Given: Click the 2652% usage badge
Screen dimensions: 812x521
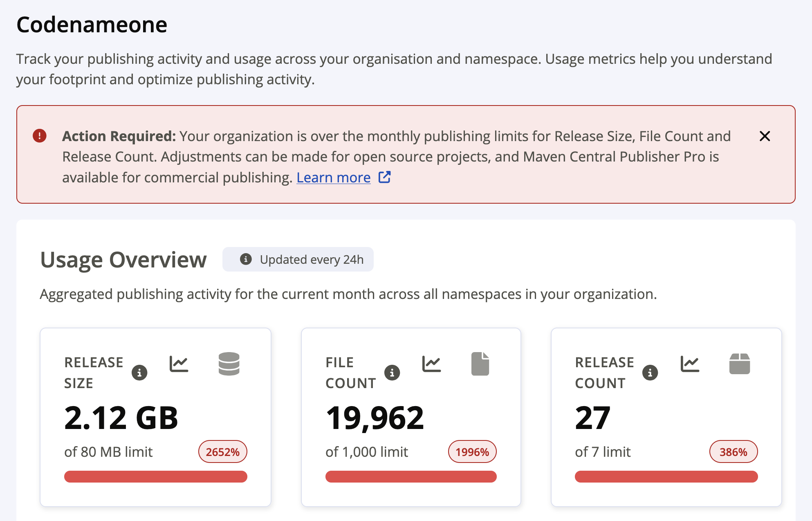Looking at the screenshot, I should pyautogui.click(x=223, y=451).
